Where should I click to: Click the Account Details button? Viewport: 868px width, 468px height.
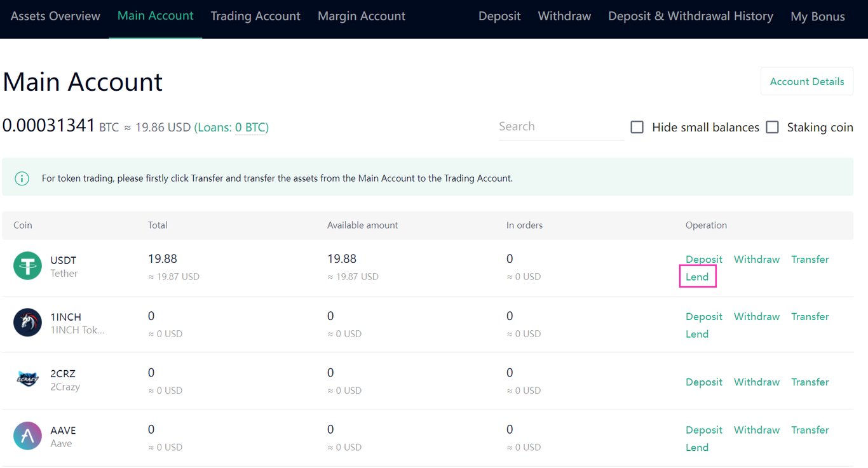806,81
